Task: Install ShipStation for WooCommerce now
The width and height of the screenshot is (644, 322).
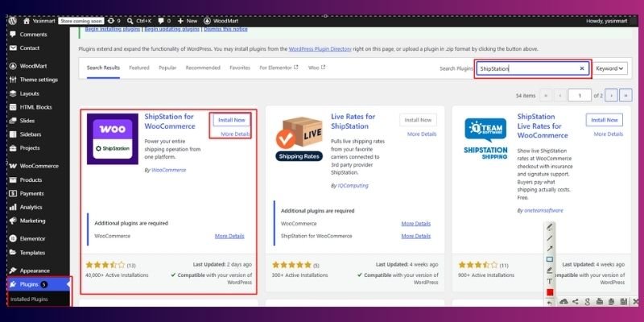Action: (232, 120)
